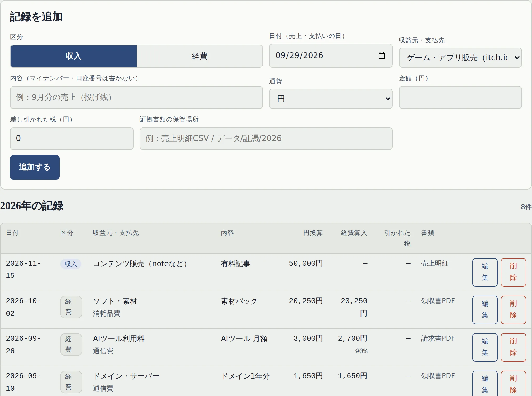The width and height of the screenshot is (532, 396).
Task: Edit the AIツール 月額 record
Action: click(485, 347)
